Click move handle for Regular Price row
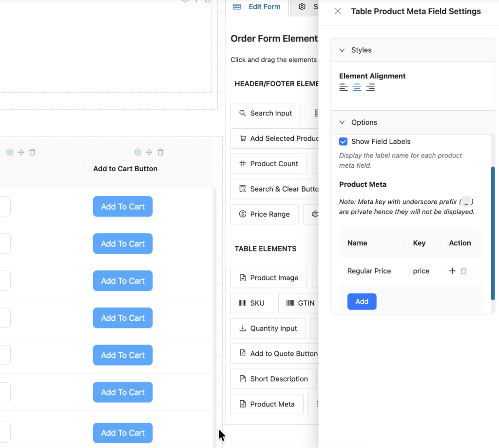The height and width of the screenshot is (448, 499). coord(452,271)
